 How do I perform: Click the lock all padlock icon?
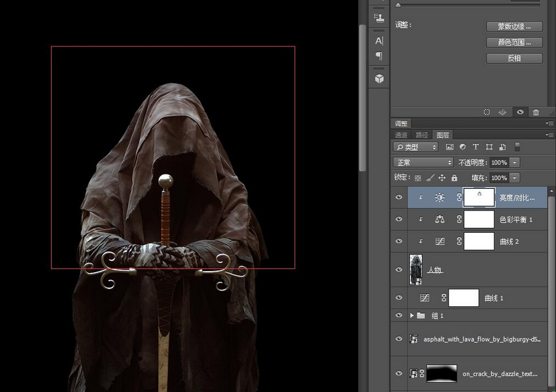pos(455,178)
